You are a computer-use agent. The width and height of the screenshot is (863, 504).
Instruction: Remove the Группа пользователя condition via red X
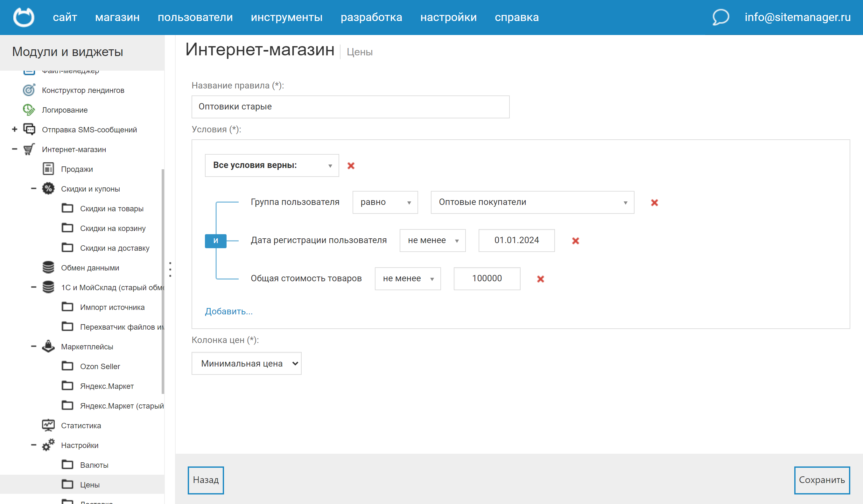click(655, 202)
